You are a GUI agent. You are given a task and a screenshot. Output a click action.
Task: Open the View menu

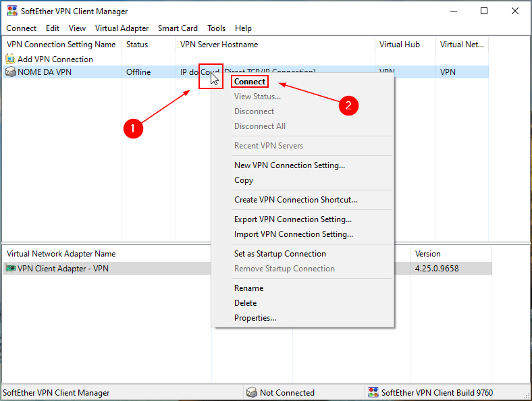[x=77, y=28]
